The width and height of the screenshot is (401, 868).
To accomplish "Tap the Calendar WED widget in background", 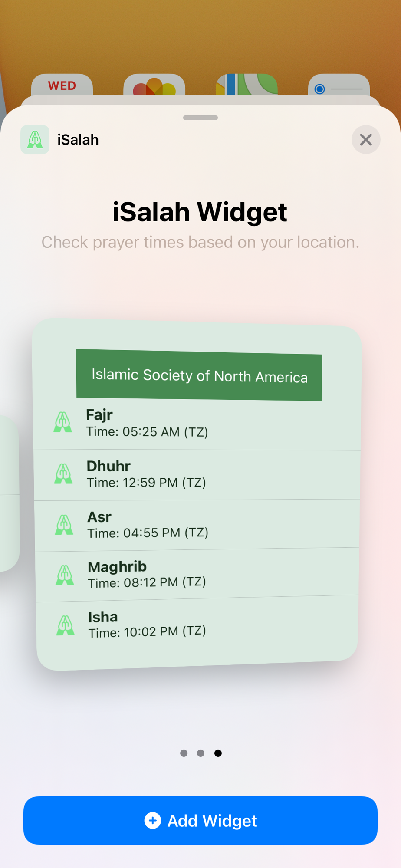I will 62,85.
